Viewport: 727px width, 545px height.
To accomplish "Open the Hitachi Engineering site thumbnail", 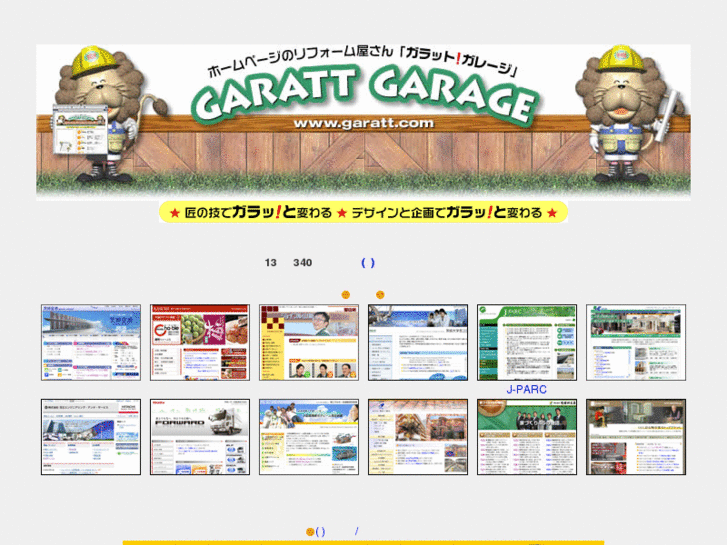I will pyautogui.click(x=91, y=437).
